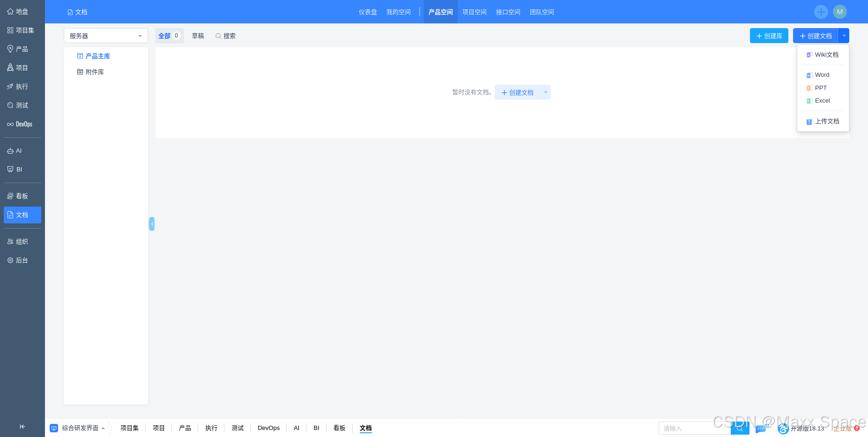Click the 搜索 search toggle
This screenshot has width=868, height=437.
point(225,36)
